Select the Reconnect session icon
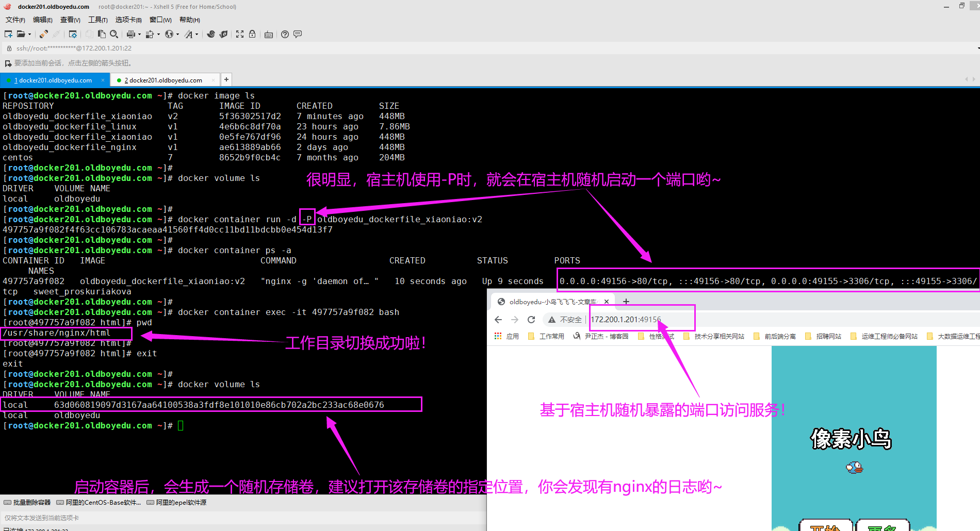Viewport: 980px width, 531px height. click(43, 34)
